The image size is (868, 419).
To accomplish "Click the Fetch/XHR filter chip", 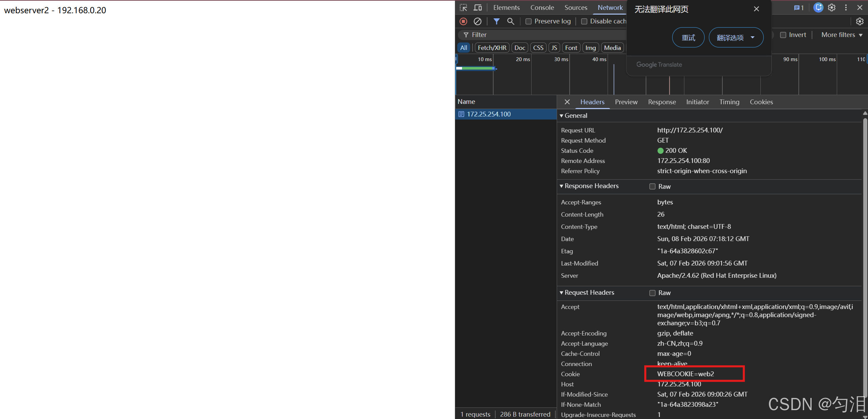I will [492, 48].
